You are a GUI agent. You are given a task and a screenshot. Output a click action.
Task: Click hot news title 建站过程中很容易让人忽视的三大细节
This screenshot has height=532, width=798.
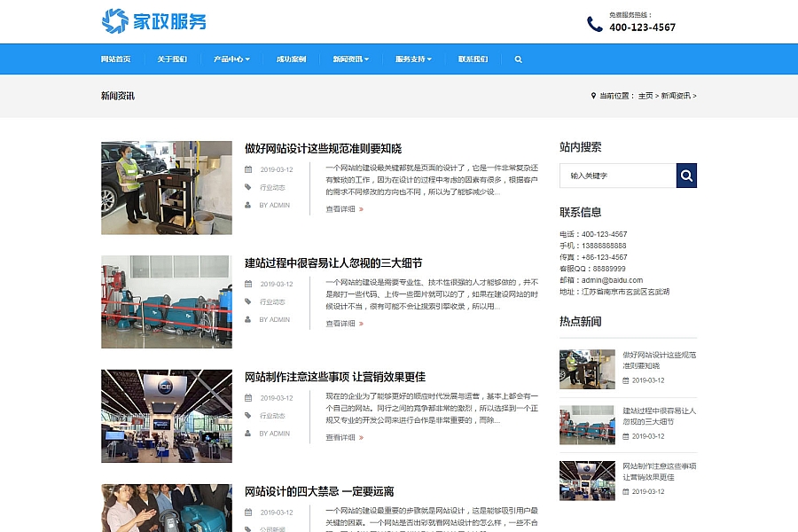[x=660, y=417]
